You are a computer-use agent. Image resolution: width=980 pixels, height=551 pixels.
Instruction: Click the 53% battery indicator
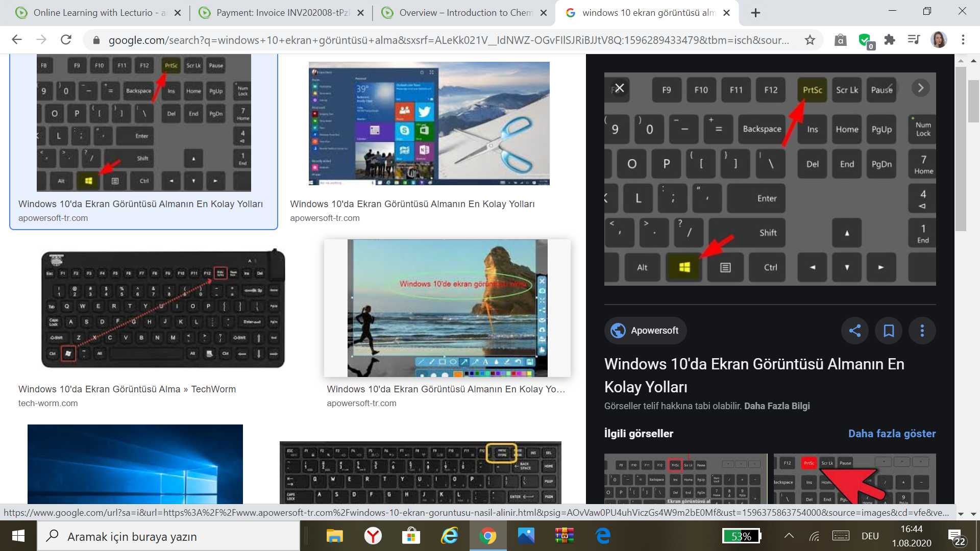[742, 536]
